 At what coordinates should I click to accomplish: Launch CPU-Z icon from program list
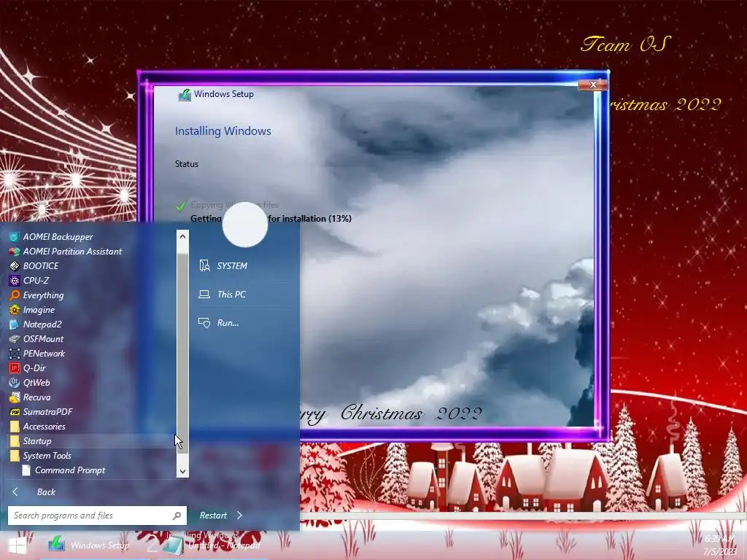[15, 281]
